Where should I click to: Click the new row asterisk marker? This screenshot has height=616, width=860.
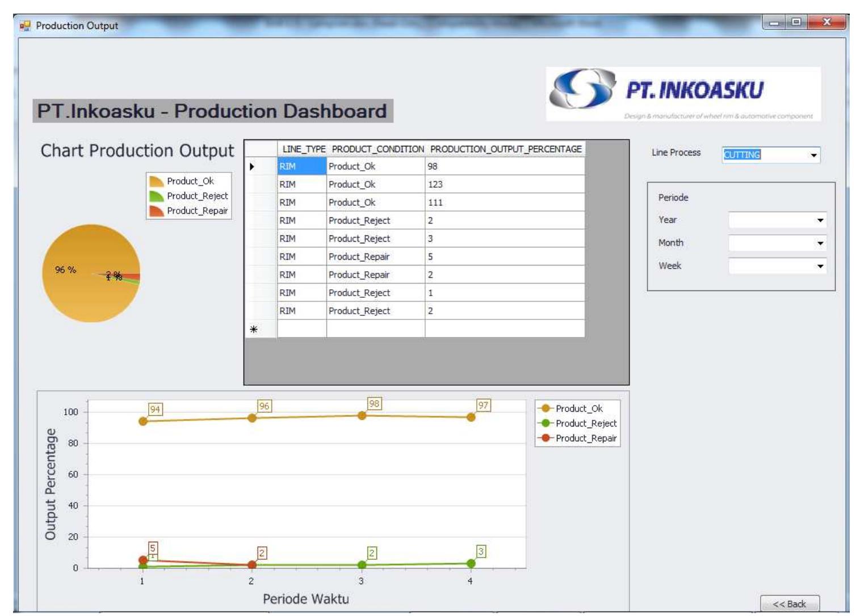click(x=253, y=329)
